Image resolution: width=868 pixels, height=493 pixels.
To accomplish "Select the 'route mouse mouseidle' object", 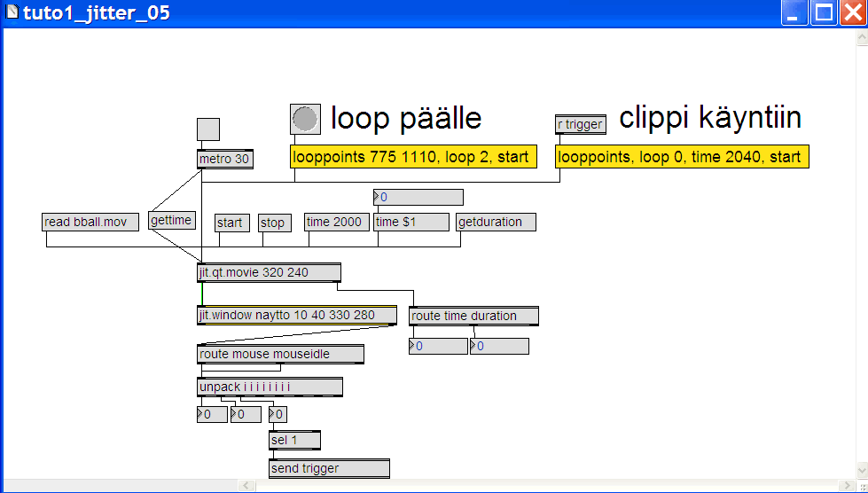I will (x=279, y=355).
